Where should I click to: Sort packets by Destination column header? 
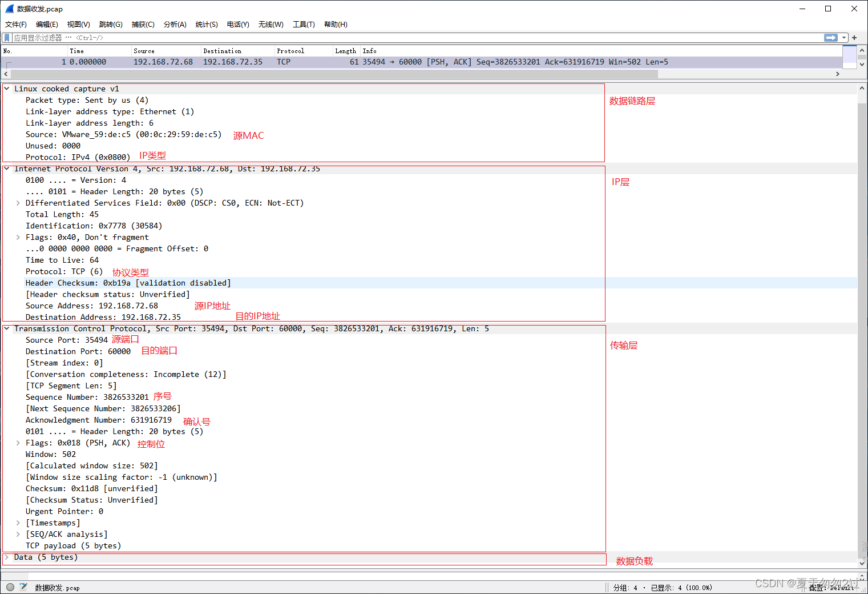coord(238,51)
